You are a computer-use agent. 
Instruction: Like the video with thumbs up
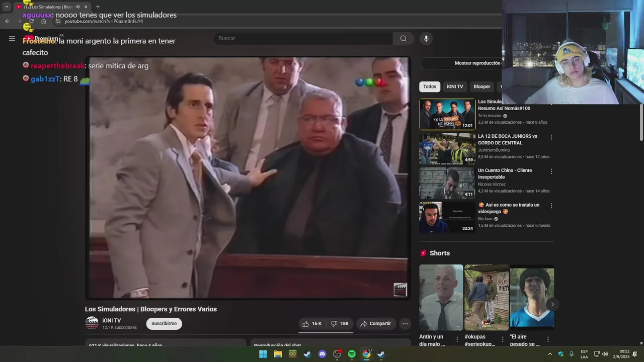pos(312,324)
